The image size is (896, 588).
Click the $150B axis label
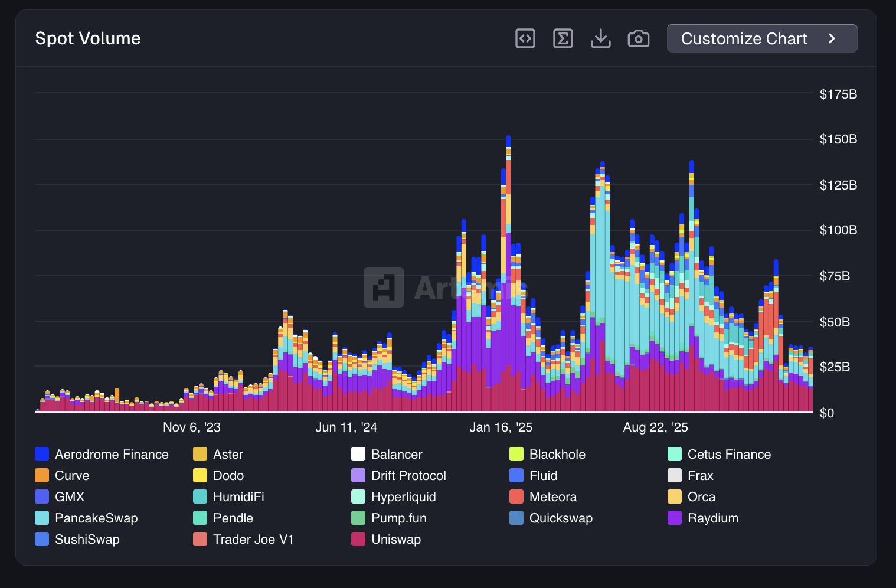coord(838,139)
